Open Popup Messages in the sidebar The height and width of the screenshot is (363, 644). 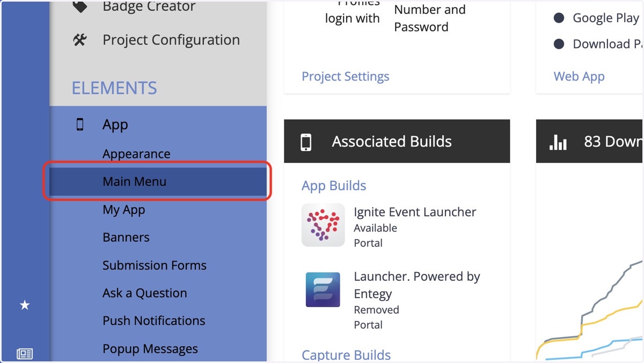[x=150, y=349]
